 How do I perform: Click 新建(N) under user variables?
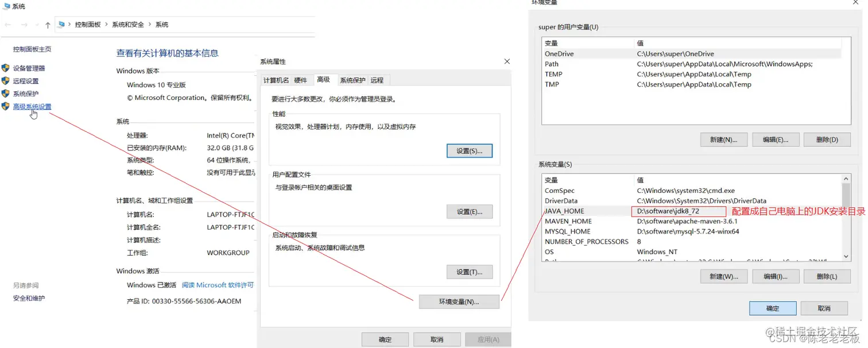click(x=723, y=139)
